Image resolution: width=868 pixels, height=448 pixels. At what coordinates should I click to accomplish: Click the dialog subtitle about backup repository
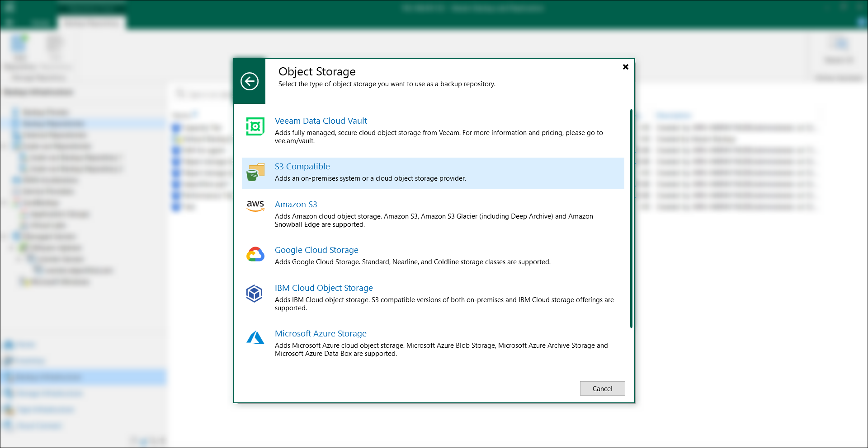pos(387,84)
